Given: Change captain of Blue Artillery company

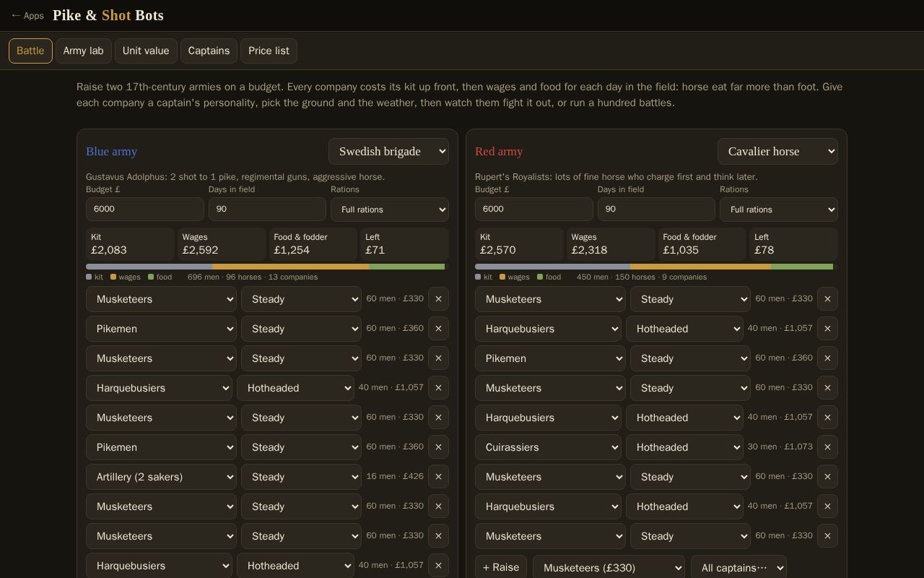Looking at the screenshot, I should tap(301, 477).
